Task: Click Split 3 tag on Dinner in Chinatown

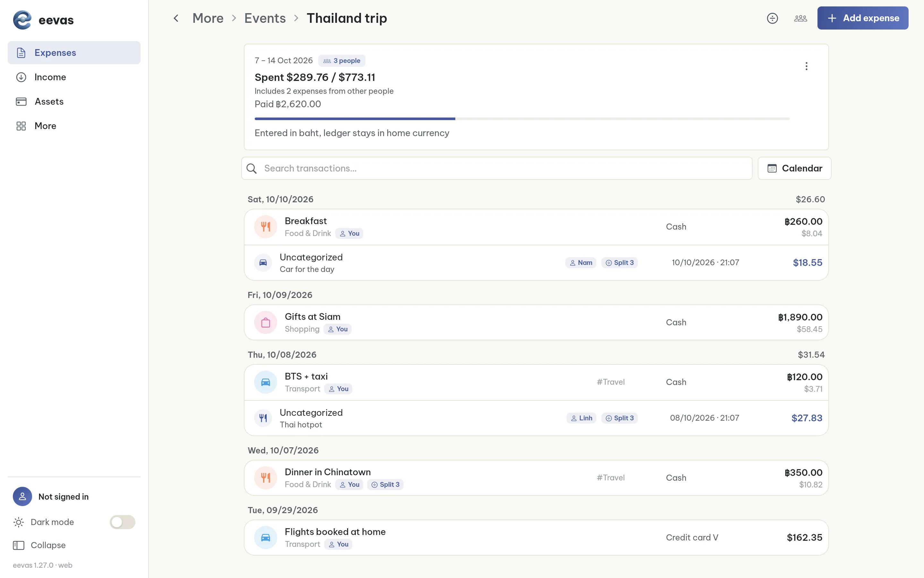Action: (385, 484)
